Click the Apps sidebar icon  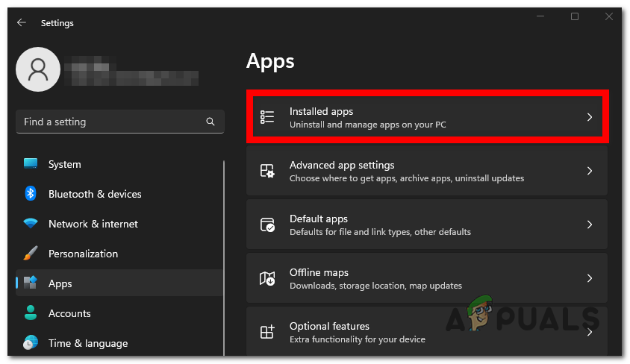(31, 283)
